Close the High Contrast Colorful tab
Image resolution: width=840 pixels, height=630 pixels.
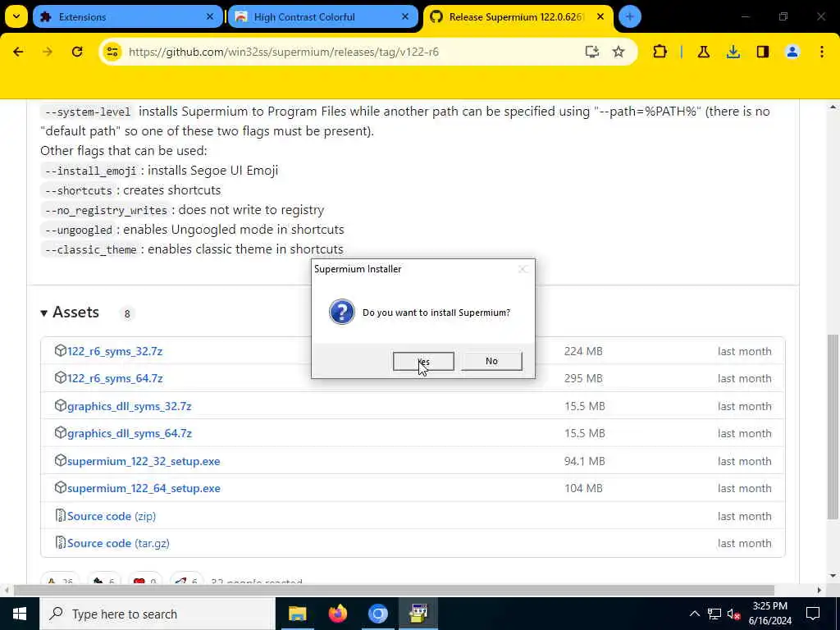(405, 17)
